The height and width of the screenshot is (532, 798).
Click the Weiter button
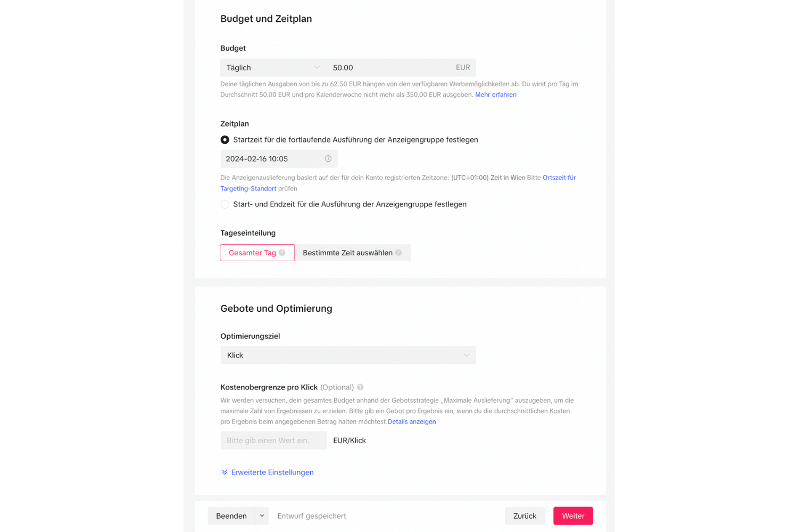point(573,516)
